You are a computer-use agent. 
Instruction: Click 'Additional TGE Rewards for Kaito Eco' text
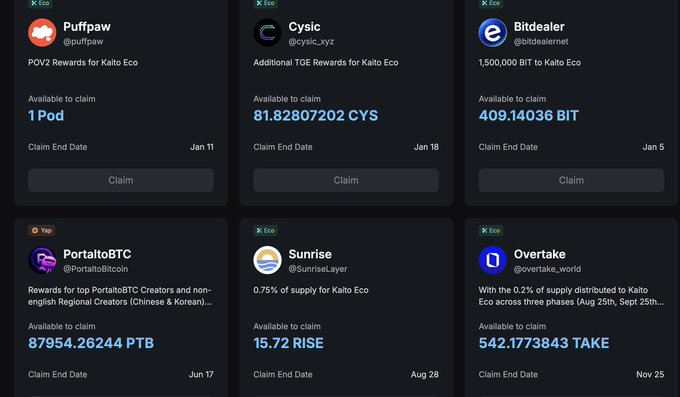pos(326,62)
